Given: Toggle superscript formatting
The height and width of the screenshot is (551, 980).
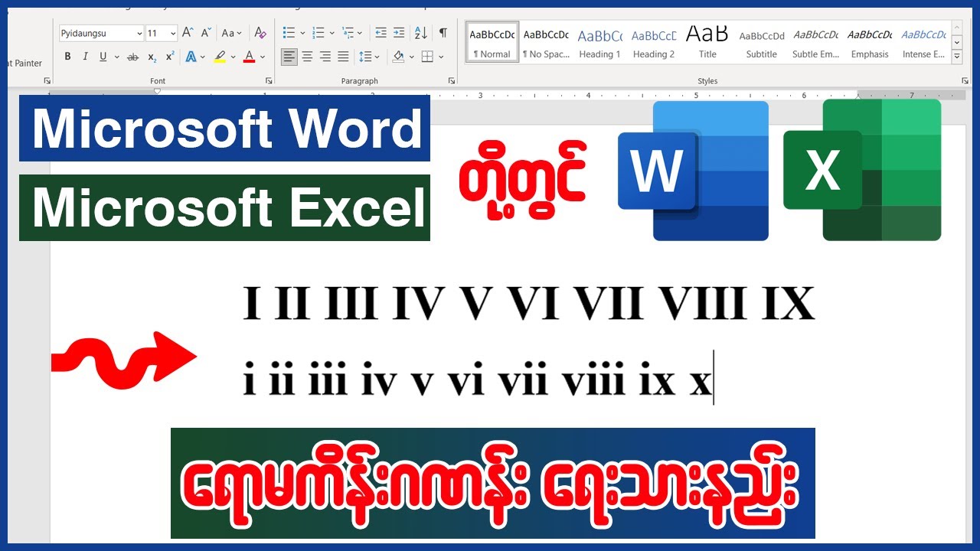Looking at the screenshot, I should click(x=170, y=57).
